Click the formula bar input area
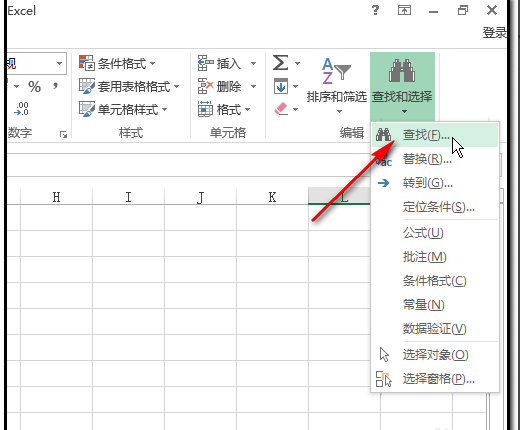Screen dimensions: 520x430 point(188,165)
